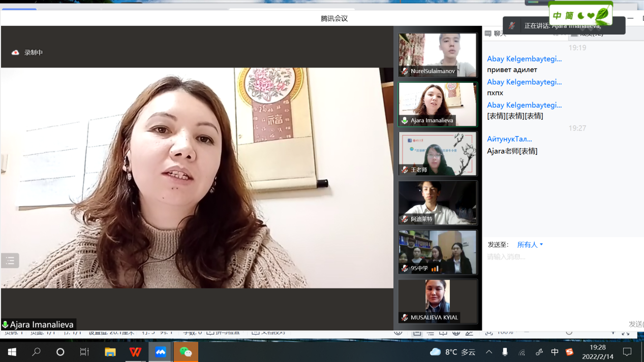Open the participant list toggle on main video
The image size is (644, 362).
(x=10, y=260)
